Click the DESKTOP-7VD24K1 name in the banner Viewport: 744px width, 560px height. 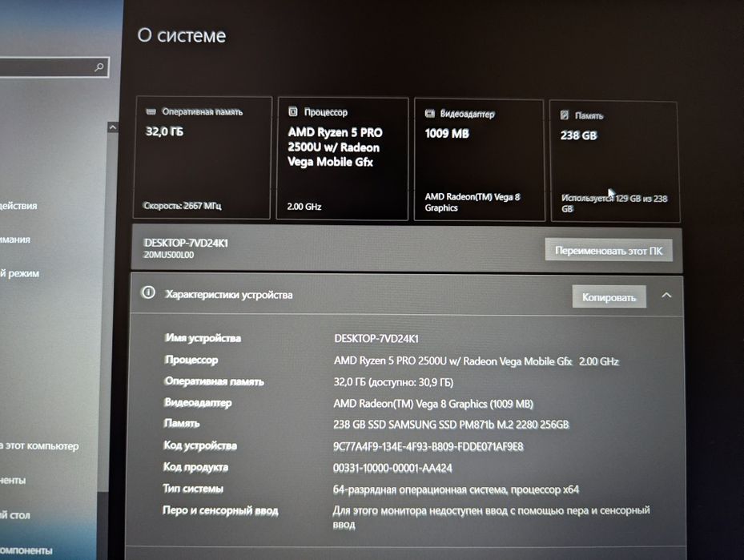[x=186, y=243]
